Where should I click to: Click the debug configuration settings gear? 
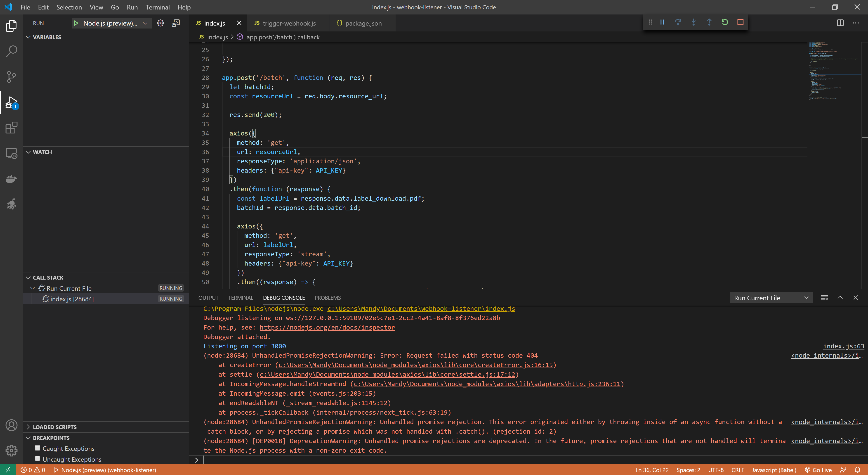click(160, 23)
